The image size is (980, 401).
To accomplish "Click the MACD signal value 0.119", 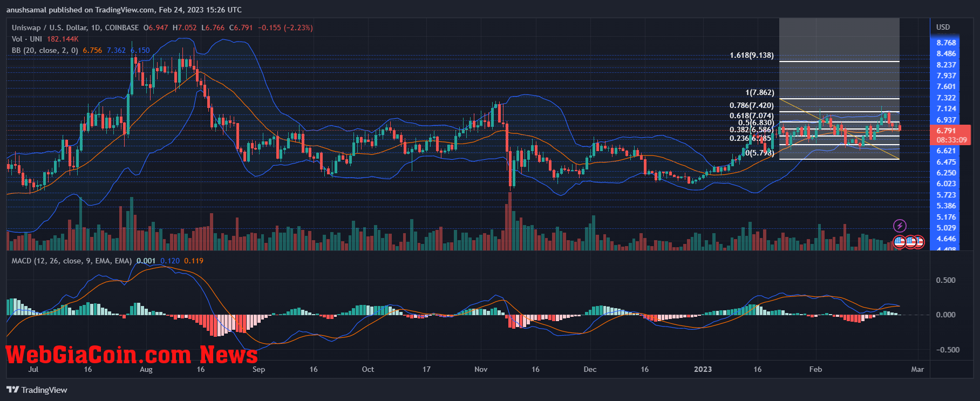I will pyautogui.click(x=194, y=261).
